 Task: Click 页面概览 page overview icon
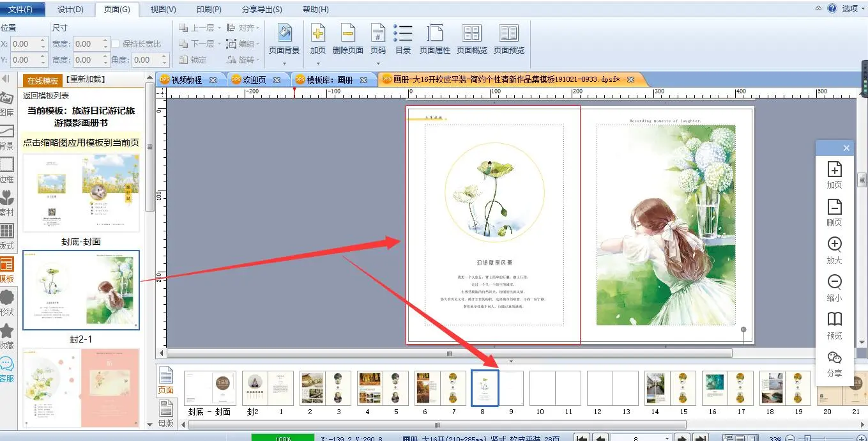pyautogui.click(x=472, y=37)
